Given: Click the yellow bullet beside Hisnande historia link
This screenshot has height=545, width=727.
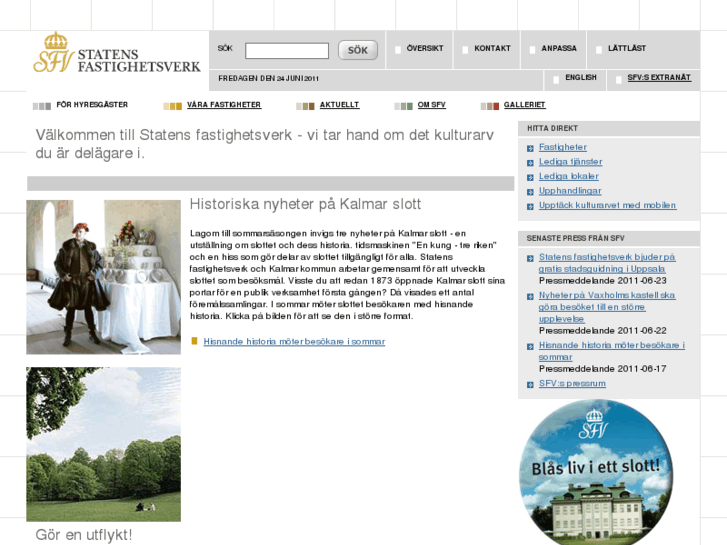Looking at the screenshot, I should (x=194, y=341).
